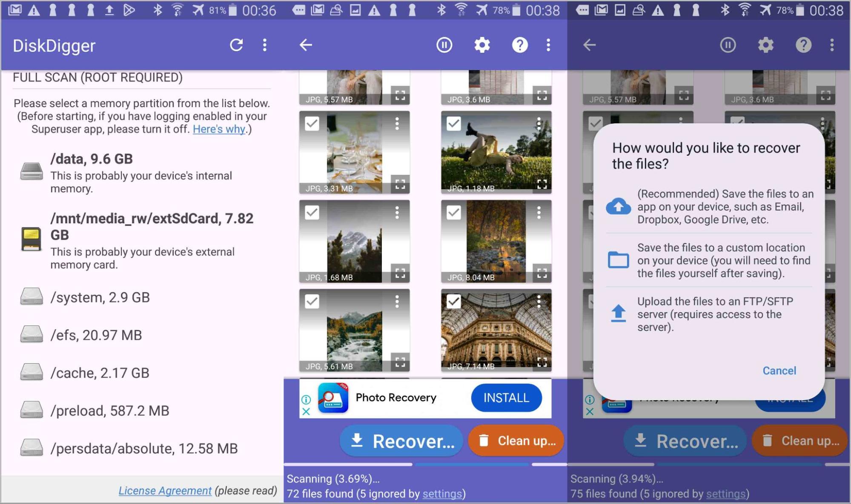Toggle checkbox on JPG 5.61 MB photo

(312, 301)
